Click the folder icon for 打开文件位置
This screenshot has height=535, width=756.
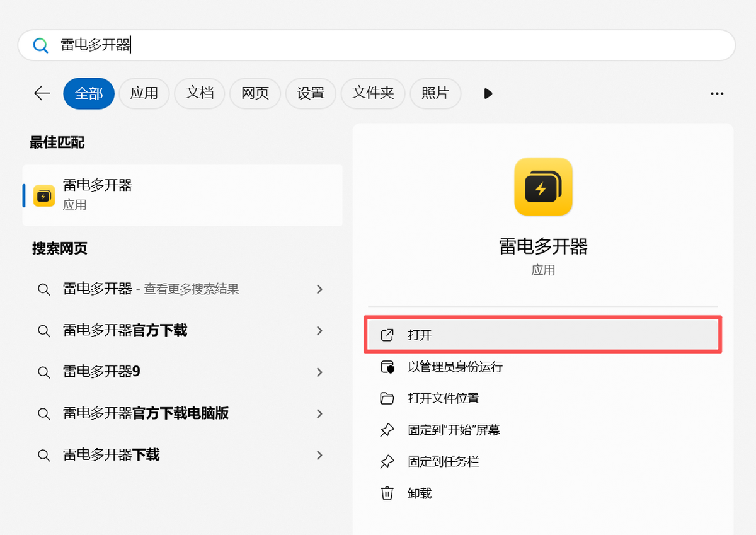point(387,398)
